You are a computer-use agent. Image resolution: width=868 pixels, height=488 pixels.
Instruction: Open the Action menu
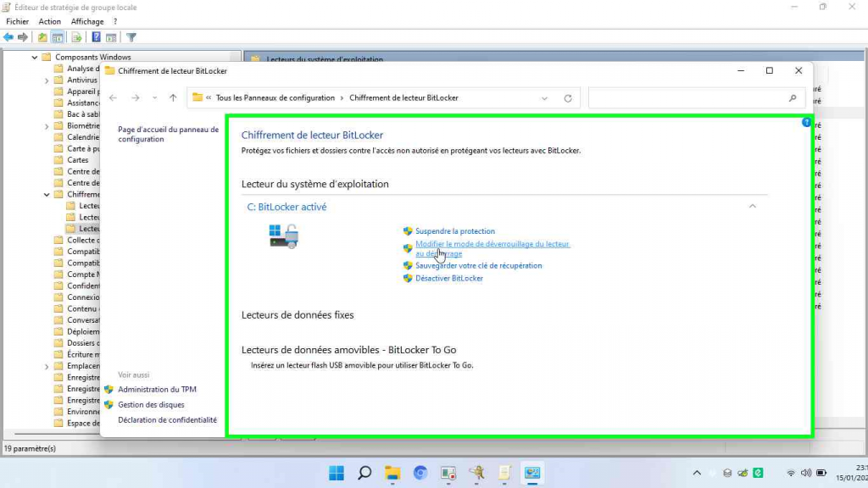pos(50,21)
